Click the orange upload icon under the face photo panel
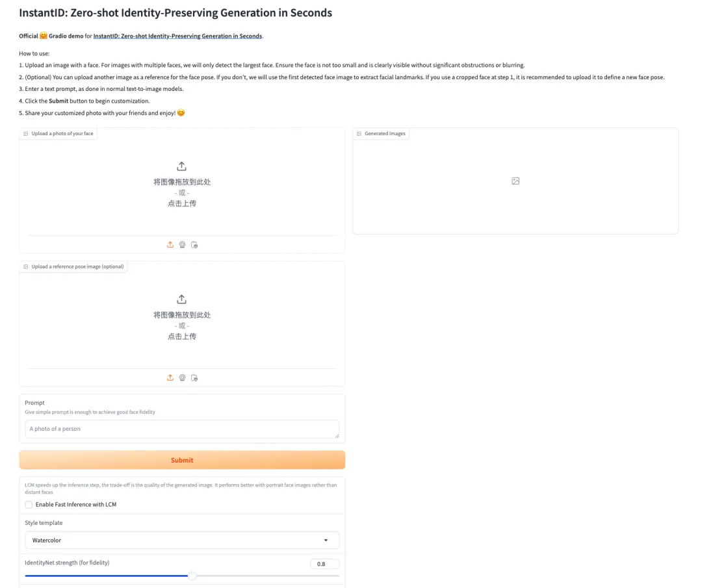The height and width of the screenshot is (588, 702). (x=170, y=245)
